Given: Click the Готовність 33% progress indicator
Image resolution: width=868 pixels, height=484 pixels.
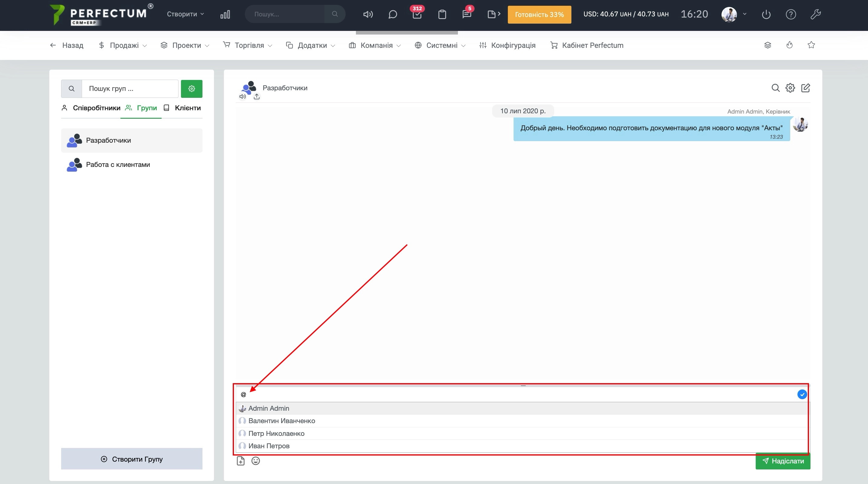Looking at the screenshot, I should 539,15.
